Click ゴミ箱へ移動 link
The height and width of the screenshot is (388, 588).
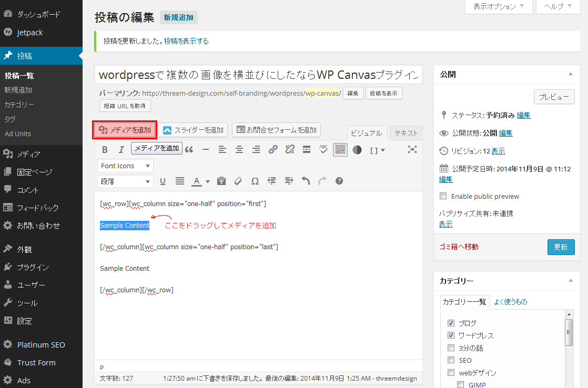point(459,247)
